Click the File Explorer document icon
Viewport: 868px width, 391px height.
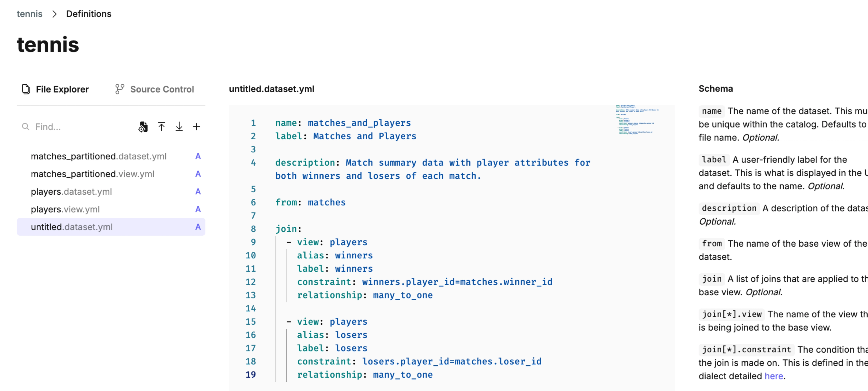26,89
